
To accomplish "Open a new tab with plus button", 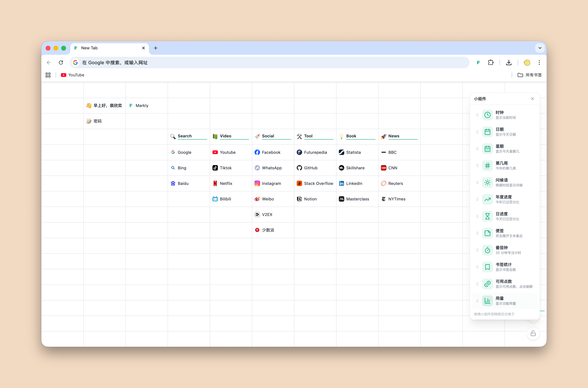I will [x=156, y=48].
